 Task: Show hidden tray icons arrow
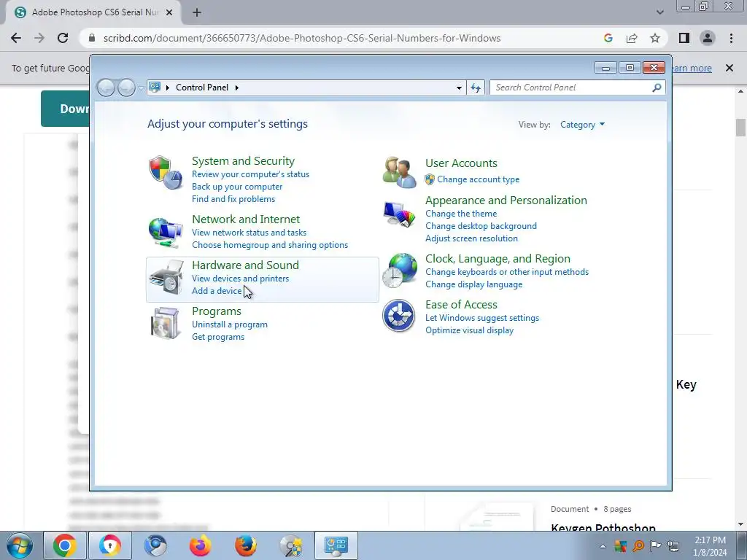[x=603, y=546]
